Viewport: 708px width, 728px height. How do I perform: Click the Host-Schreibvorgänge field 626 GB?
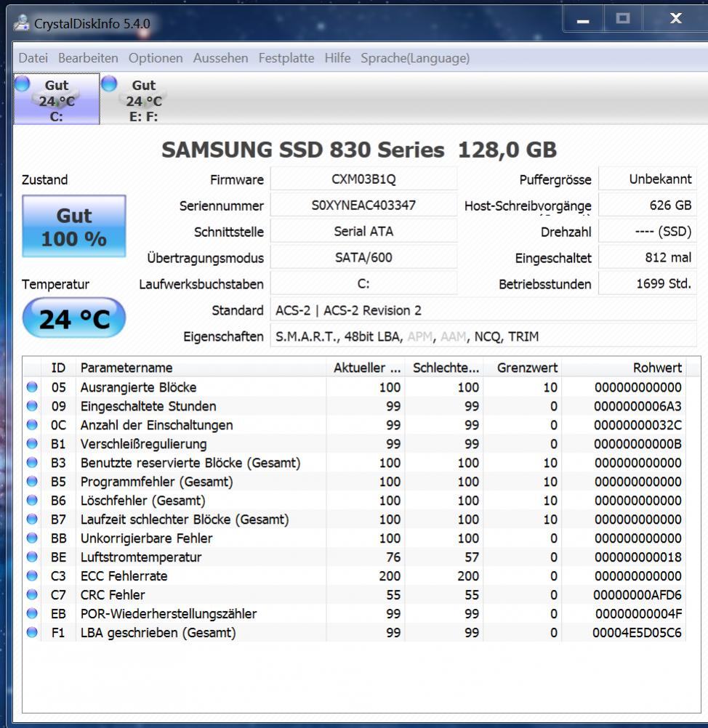pos(648,205)
